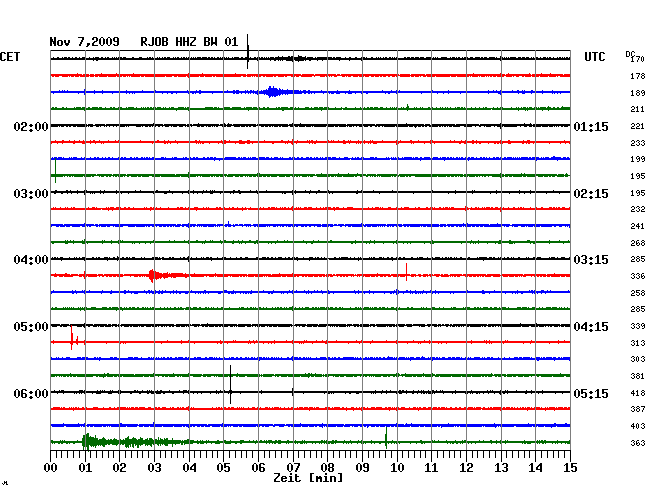This screenshot has width=650, height=494.
Task: Click the DC value 418
Action: pyautogui.click(x=638, y=393)
